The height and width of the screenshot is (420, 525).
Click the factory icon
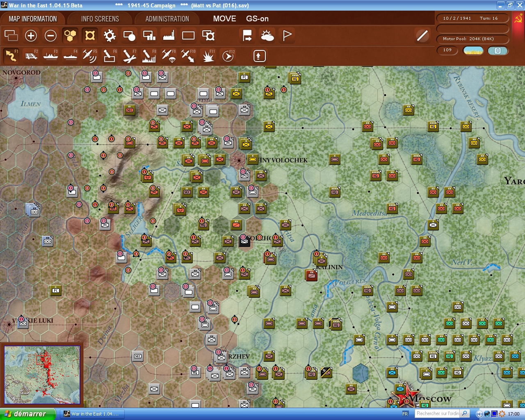point(169,36)
